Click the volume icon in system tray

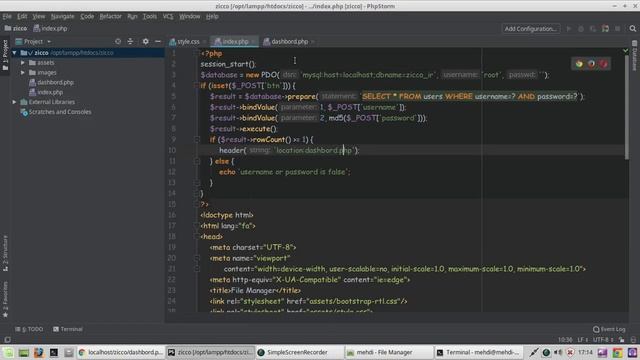[558, 352]
